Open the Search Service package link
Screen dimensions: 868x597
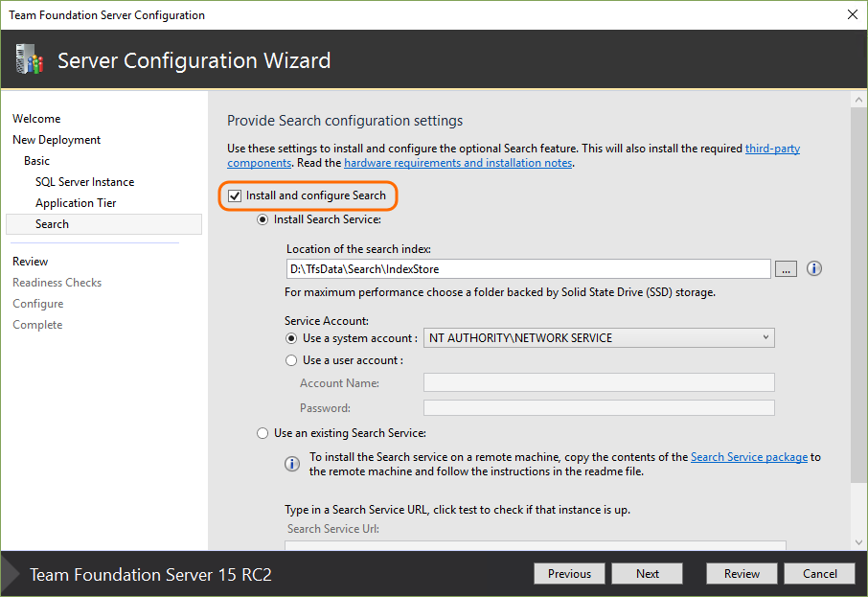coord(748,457)
